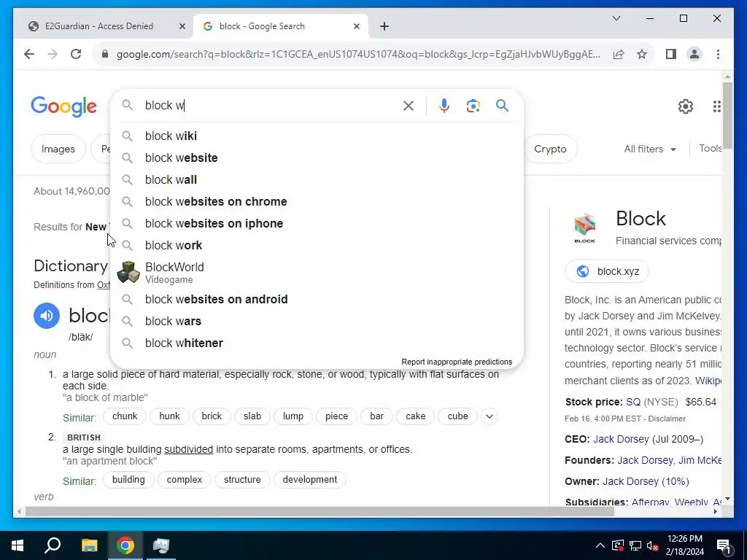
Task: Go back with browser back arrow
Action: click(29, 54)
